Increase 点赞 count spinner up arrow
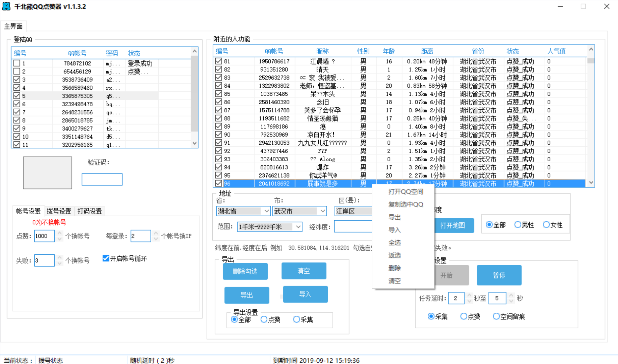 point(60,233)
